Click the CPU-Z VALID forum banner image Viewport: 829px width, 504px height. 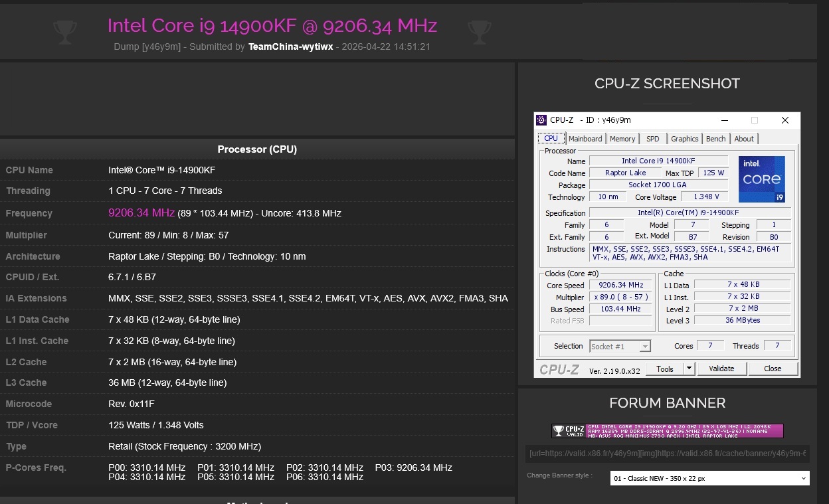point(668,431)
